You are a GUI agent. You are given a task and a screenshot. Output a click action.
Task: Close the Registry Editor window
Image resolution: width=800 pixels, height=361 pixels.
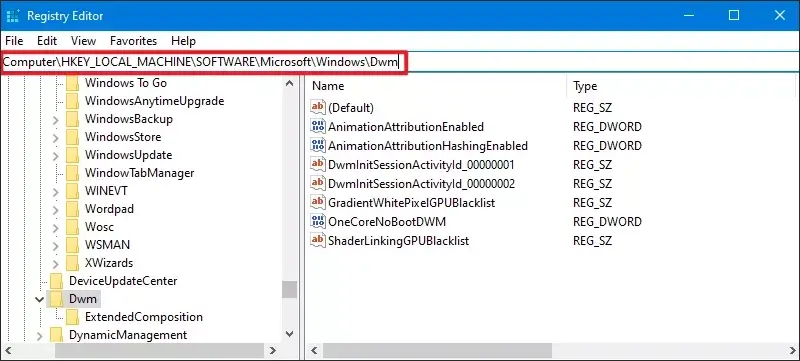[779, 15]
